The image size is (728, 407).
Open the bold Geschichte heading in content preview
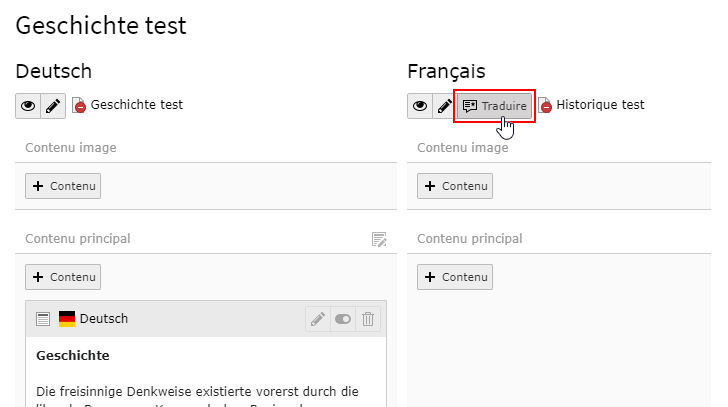click(73, 355)
